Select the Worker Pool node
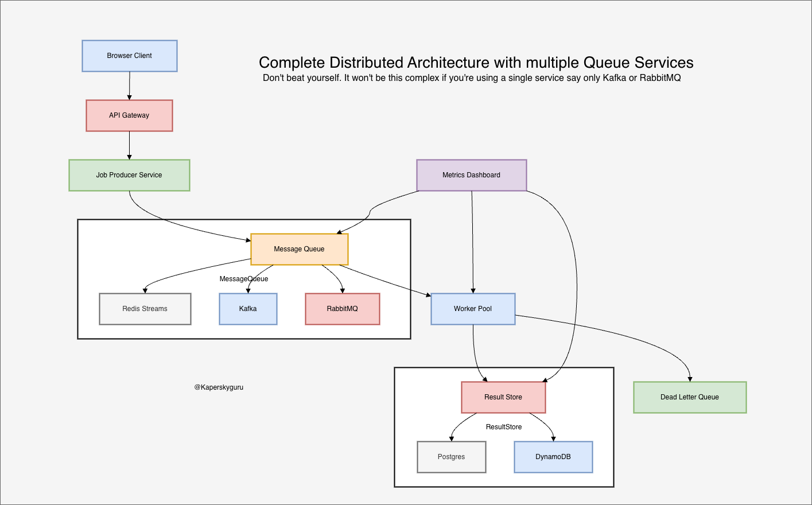 tap(473, 309)
